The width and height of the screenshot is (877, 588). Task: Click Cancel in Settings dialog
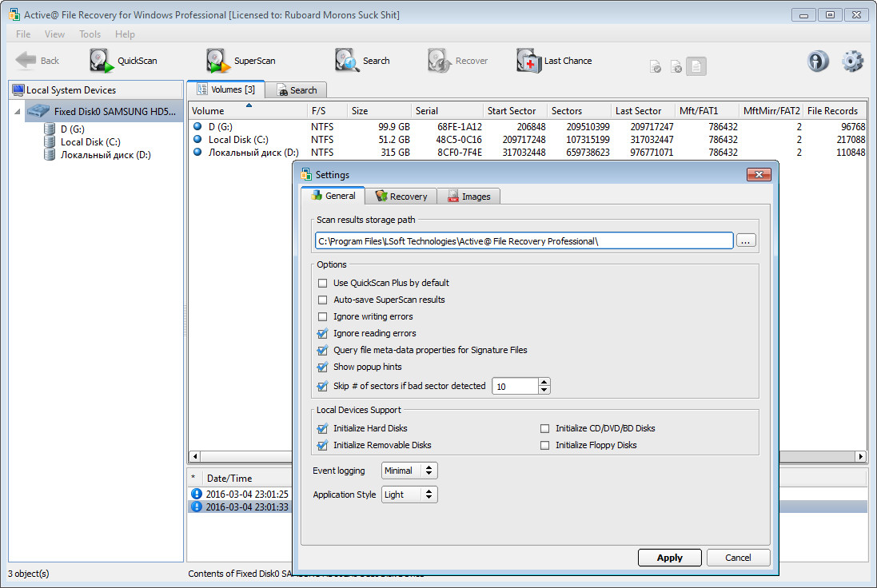click(x=738, y=558)
